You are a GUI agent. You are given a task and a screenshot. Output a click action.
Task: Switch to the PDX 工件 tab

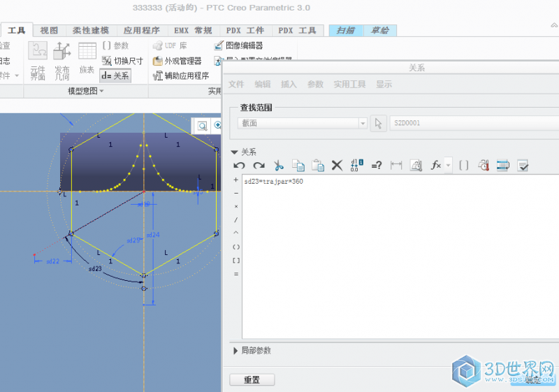(x=245, y=30)
